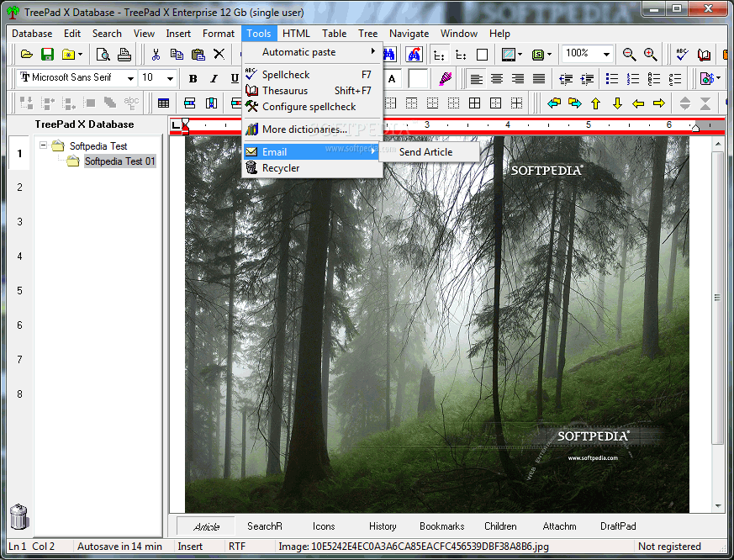Run the spellcheck toolbar icon near zoom

(682, 55)
